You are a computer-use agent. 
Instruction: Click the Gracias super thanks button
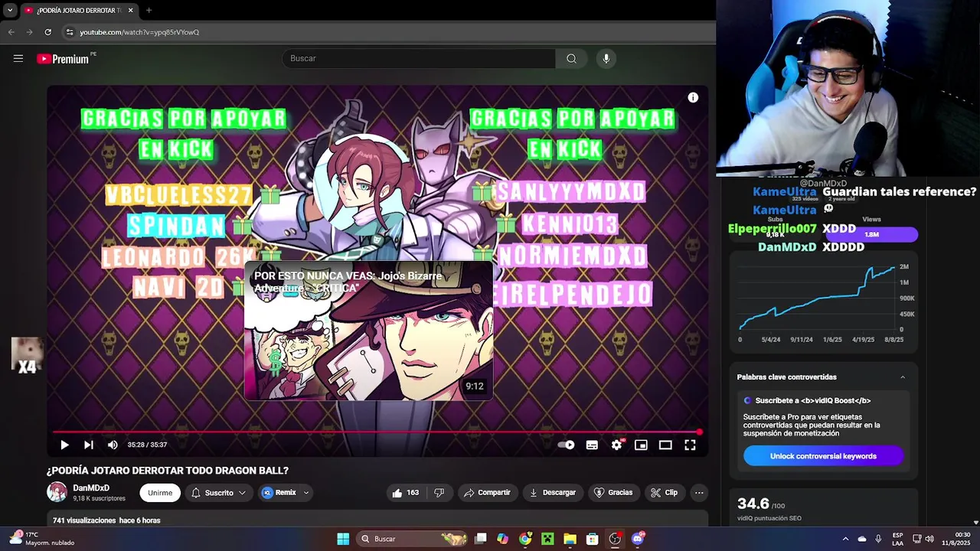click(x=613, y=493)
